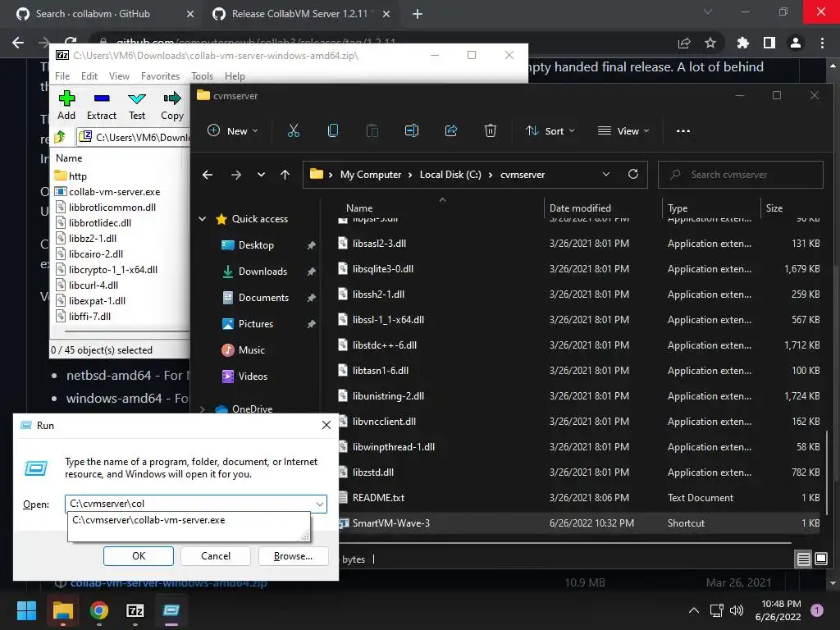Screen dimensions: 840x630
Task: Go up one directory in File Explorer
Action: coord(285,175)
